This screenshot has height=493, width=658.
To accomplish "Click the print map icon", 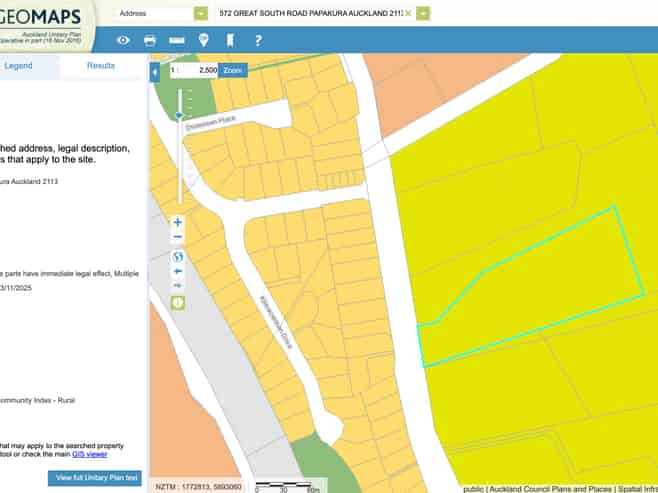I will click(150, 41).
